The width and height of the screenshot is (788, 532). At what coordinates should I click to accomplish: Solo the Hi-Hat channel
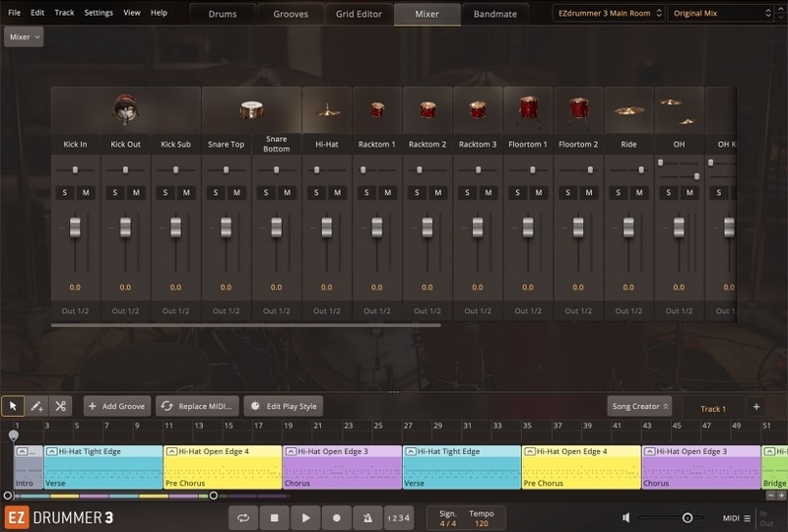tap(316, 192)
